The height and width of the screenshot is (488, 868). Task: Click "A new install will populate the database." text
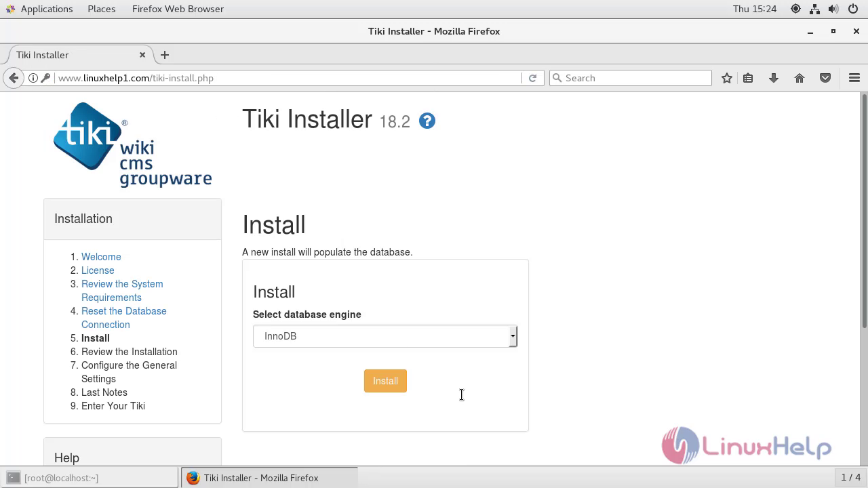[x=327, y=252]
